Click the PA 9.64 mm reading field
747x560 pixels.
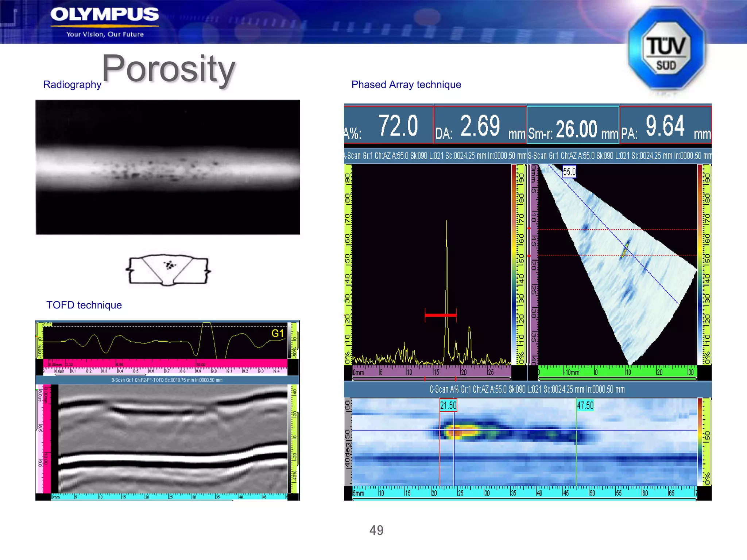(x=666, y=125)
